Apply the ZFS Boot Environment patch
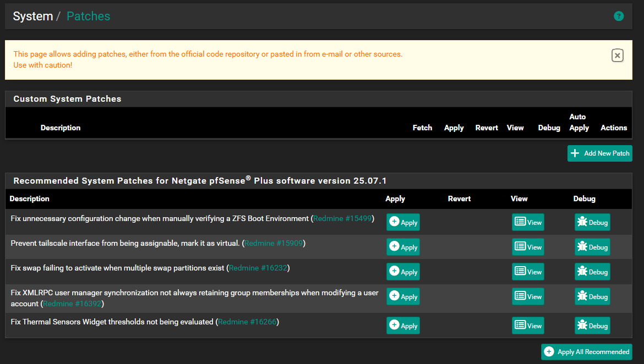This screenshot has width=644, height=364. [x=403, y=222]
